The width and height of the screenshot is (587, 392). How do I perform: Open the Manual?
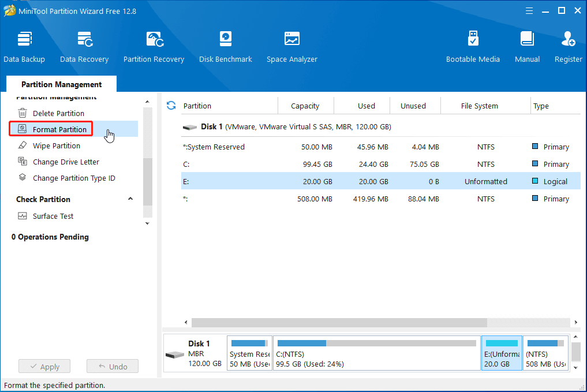[527, 47]
